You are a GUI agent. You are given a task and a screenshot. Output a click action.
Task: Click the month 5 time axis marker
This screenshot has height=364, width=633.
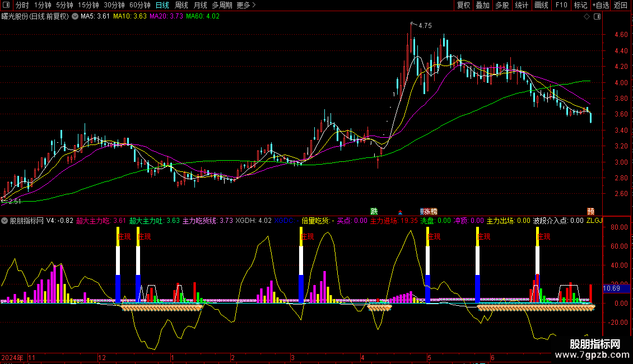pos(429,358)
